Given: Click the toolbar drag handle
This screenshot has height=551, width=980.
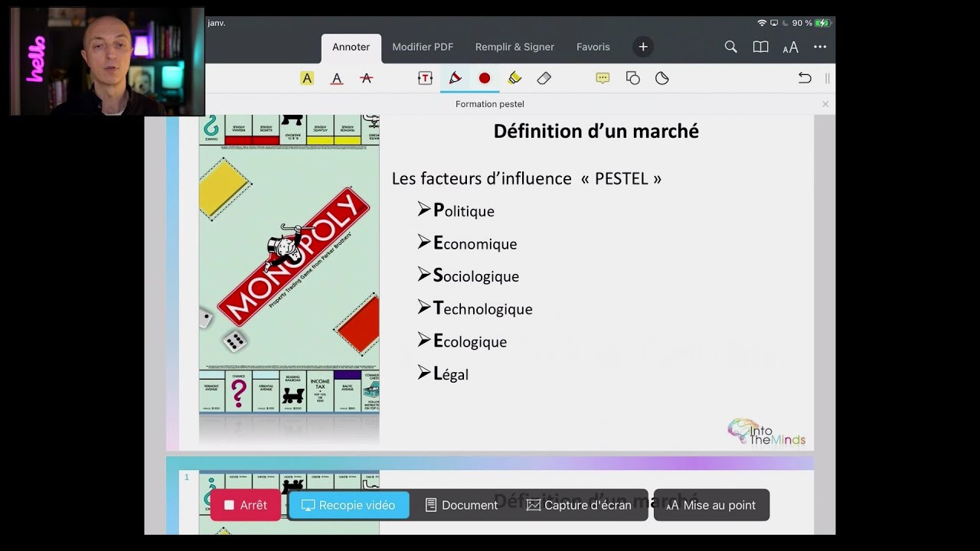Looking at the screenshot, I should pyautogui.click(x=828, y=78).
